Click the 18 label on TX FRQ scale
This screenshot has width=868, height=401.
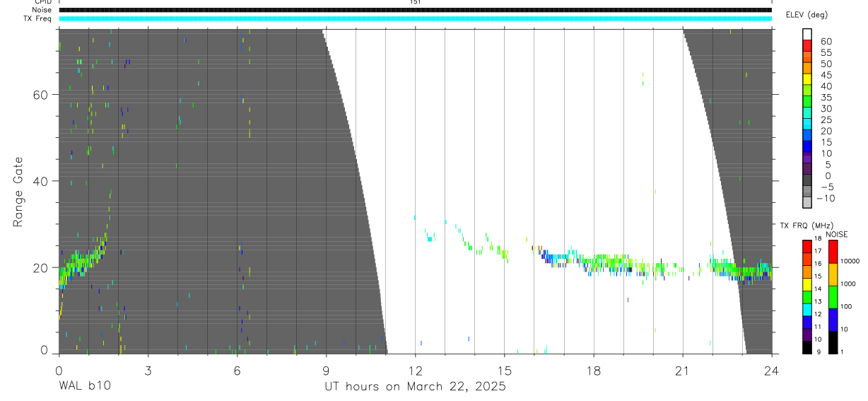[817, 239]
